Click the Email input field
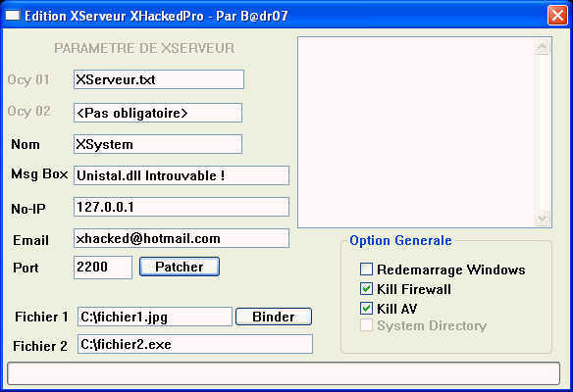Screen dimensions: 573x392 coord(182,238)
